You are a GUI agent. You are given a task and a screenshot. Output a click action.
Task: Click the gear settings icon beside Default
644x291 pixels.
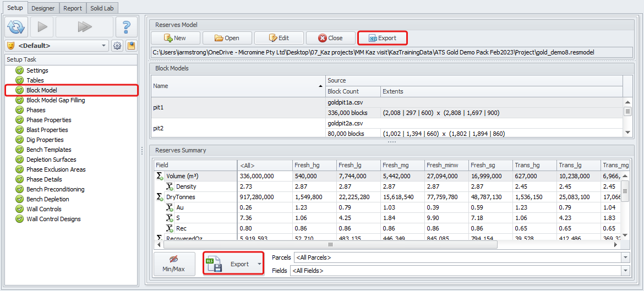[x=117, y=46]
